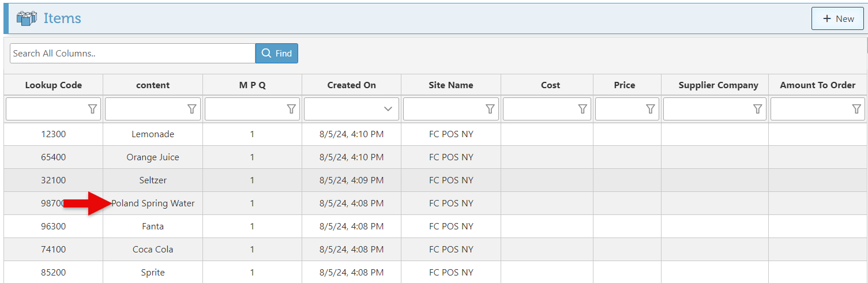This screenshot has height=283, width=868.
Task: Click the filter funnel under content column
Action: (x=192, y=109)
